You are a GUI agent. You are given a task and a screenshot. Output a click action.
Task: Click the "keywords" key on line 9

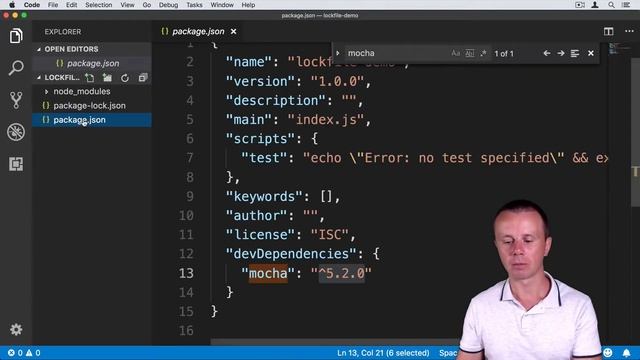click(x=264, y=196)
